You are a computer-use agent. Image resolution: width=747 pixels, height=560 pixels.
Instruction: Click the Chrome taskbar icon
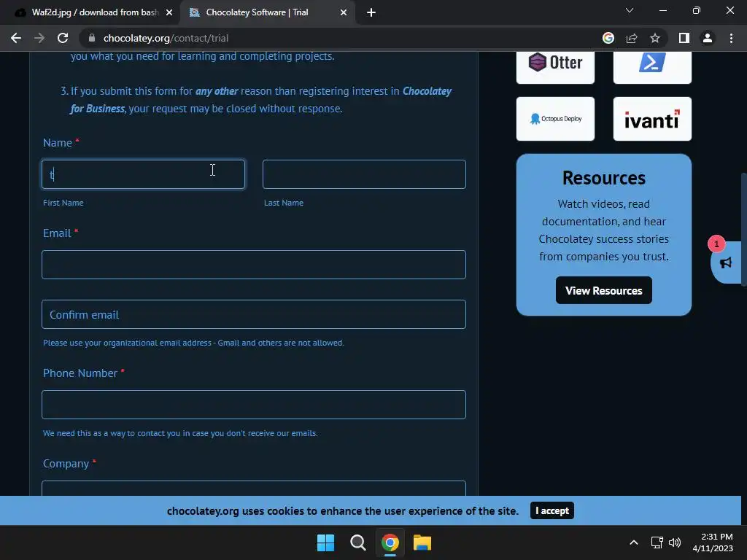click(x=390, y=542)
